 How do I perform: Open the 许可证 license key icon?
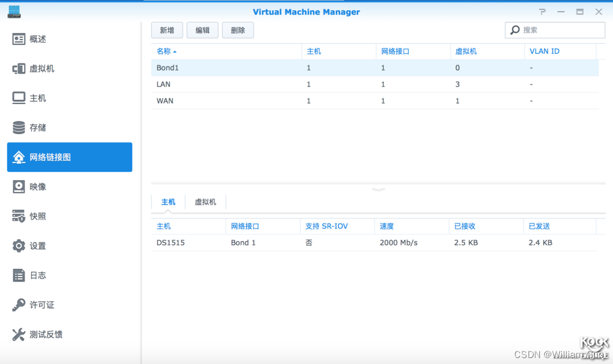pyautogui.click(x=19, y=305)
